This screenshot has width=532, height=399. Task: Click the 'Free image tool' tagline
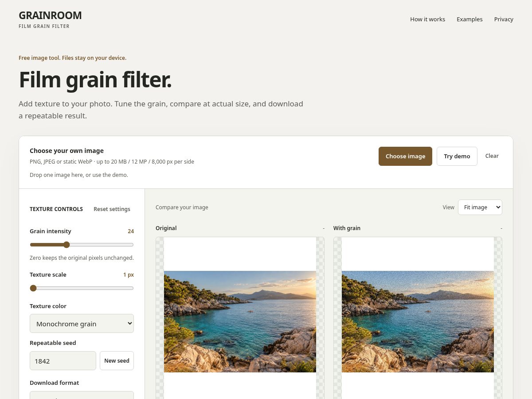point(72,58)
